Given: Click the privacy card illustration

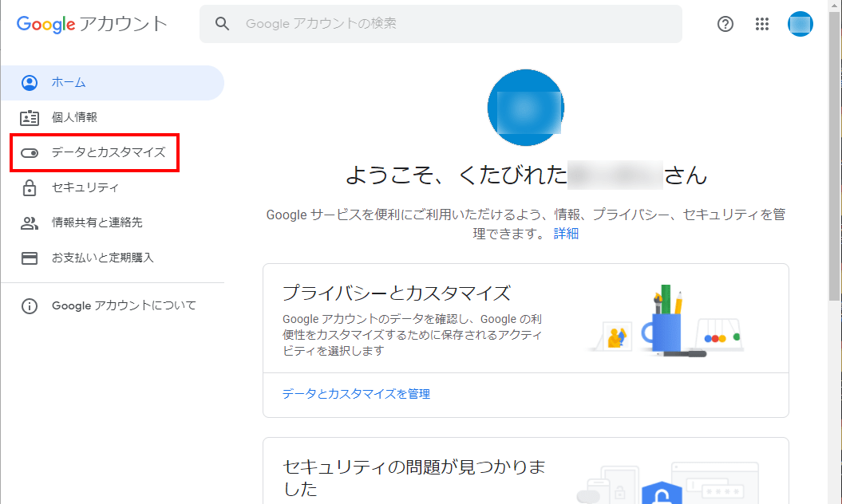Looking at the screenshot, I should coord(667,321).
